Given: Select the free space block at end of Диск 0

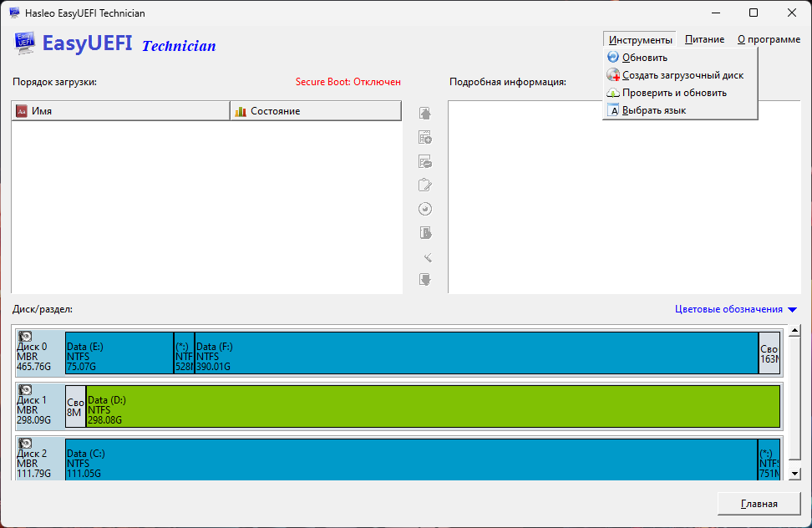Looking at the screenshot, I should 769,353.
